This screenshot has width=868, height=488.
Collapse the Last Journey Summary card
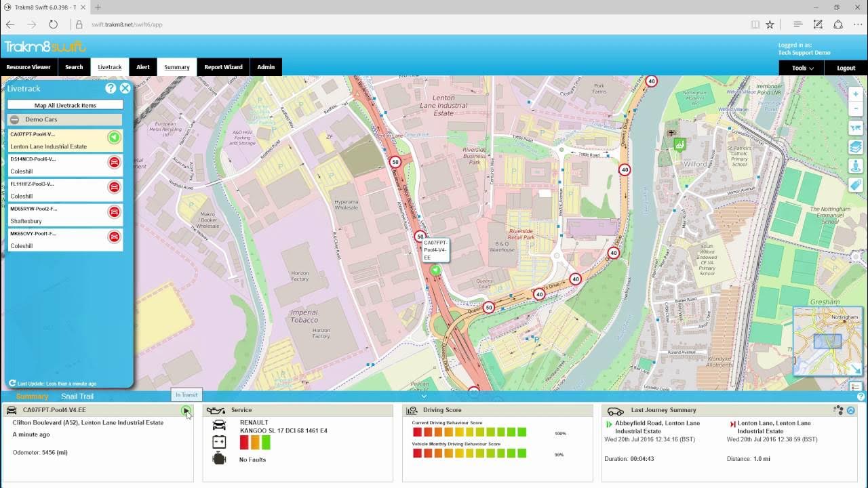point(851,410)
